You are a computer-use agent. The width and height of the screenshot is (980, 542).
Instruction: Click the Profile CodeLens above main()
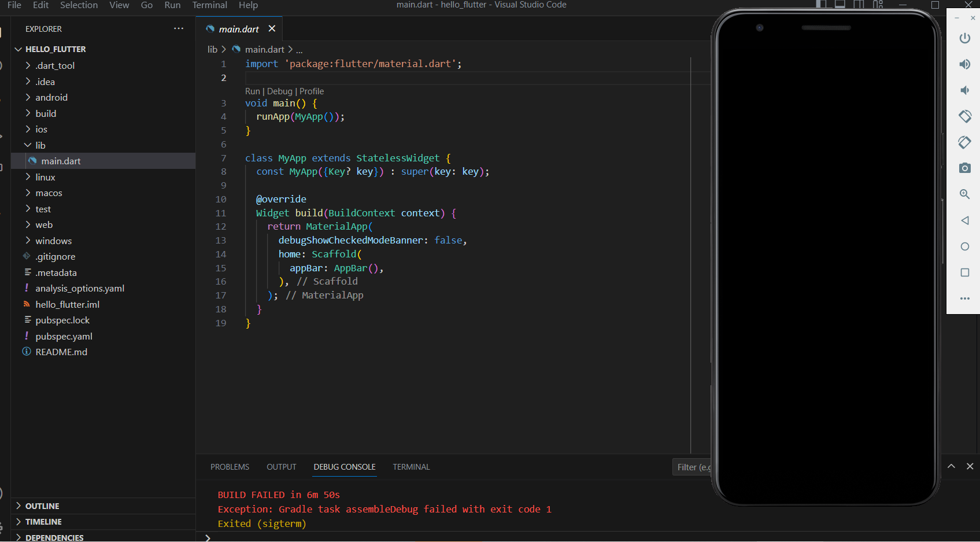point(312,91)
